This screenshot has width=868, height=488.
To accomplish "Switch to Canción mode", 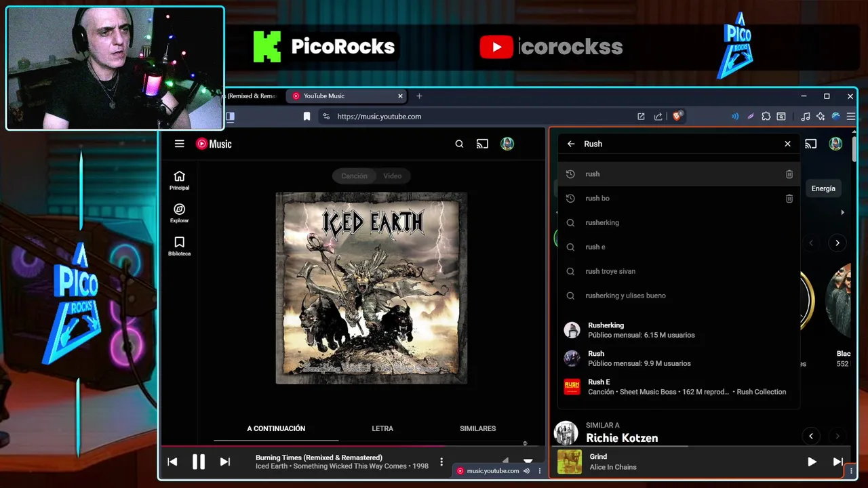I will 354,176.
